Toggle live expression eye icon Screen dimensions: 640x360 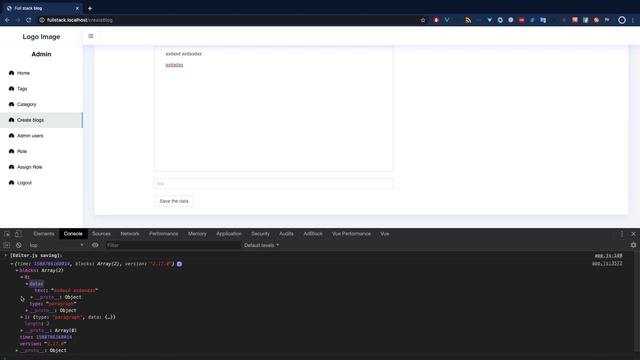[x=95, y=245]
